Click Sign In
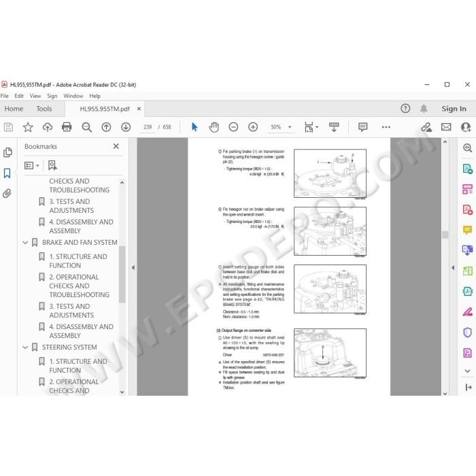Viewport: 476px width, 476px height. [x=454, y=109]
